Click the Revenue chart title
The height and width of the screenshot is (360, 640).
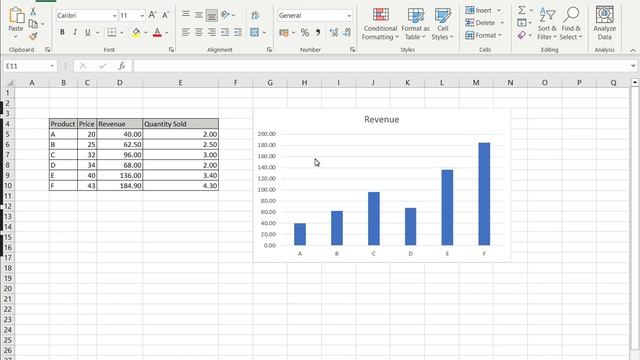tap(382, 120)
